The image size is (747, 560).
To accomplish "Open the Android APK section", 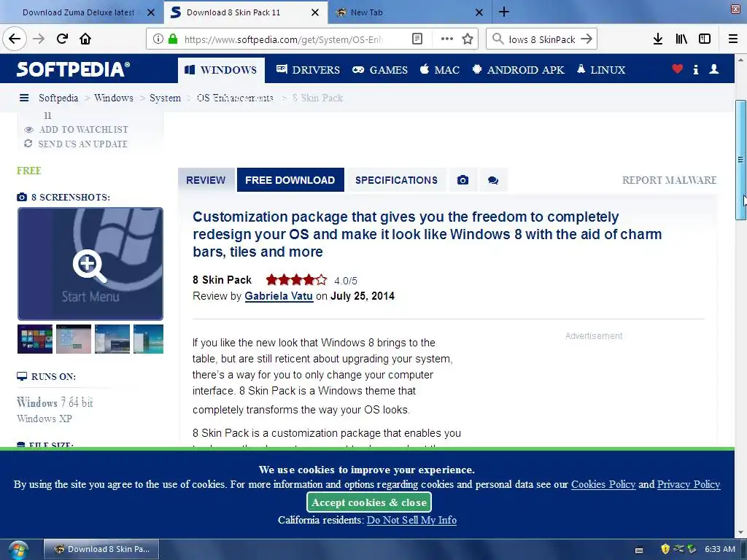I will [x=518, y=70].
